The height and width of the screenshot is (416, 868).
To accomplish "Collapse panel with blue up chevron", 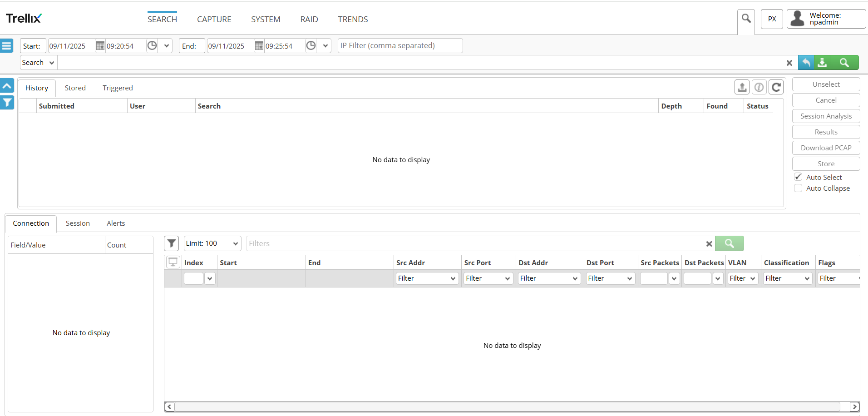I will pyautogui.click(x=7, y=86).
